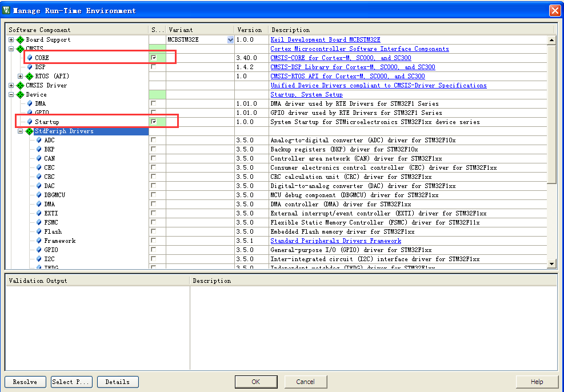
Task: Open the Standard Peripherals Drivers Framework link
Action: pos(335,241)
